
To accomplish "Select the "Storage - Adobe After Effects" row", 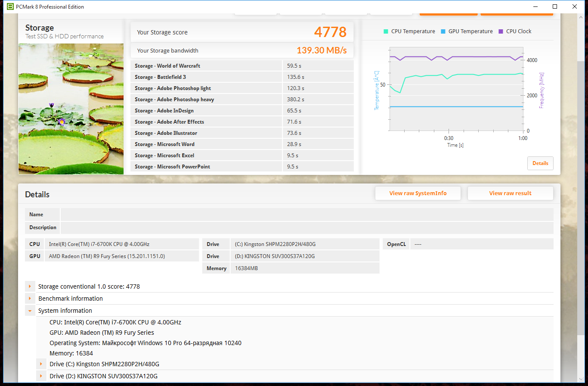I will click(x=242, y=122).
